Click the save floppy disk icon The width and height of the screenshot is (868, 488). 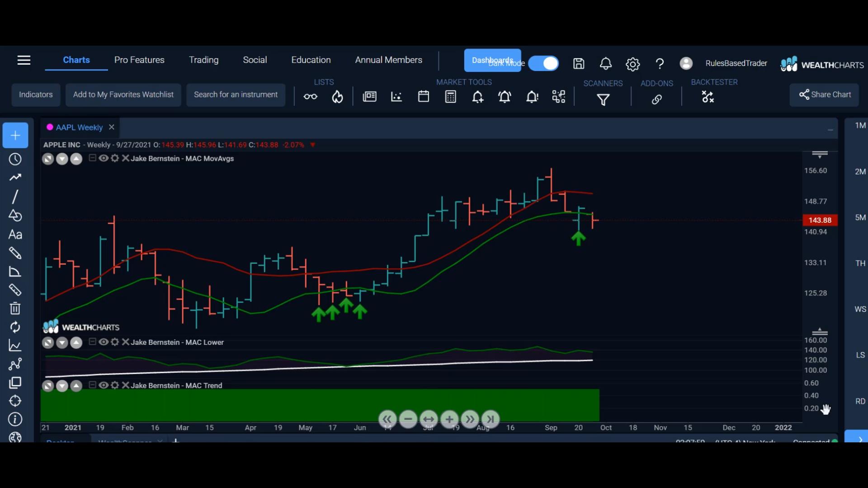(x=579, y=64)
